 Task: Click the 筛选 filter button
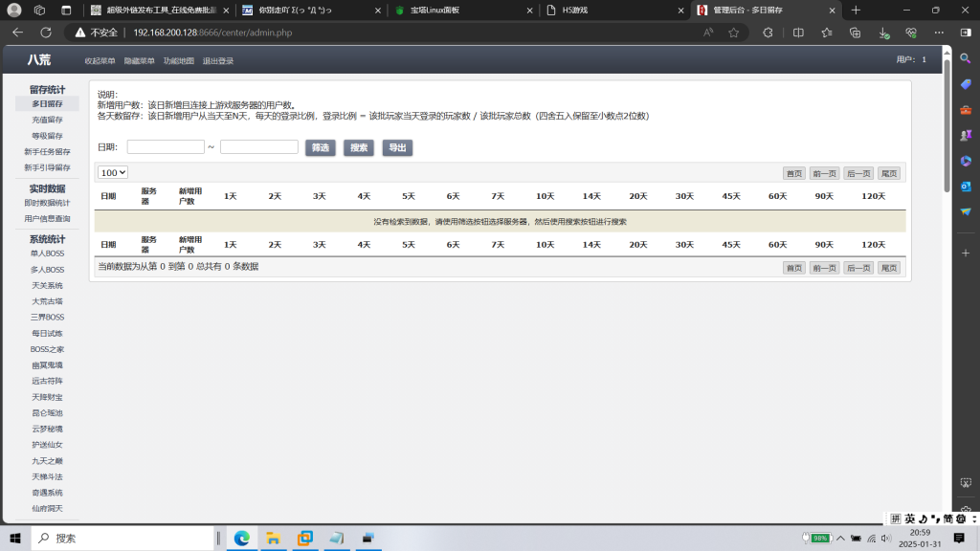pos(321,147)
